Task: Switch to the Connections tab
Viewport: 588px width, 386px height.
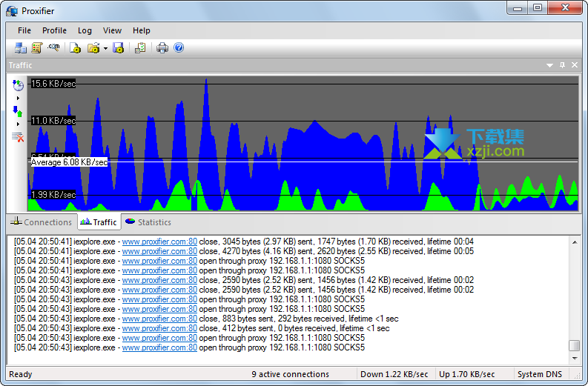Action: [x=42, y=222]
